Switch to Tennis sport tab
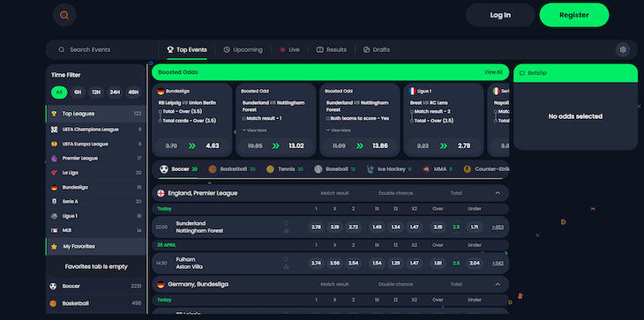This screenshot has height=320, width=644. click(285, 169)
